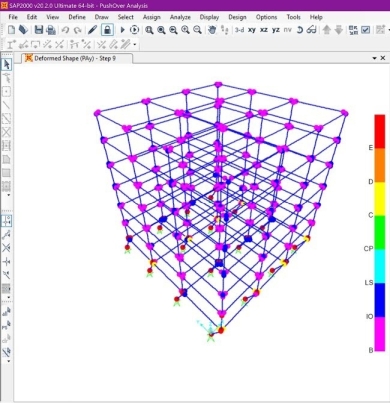This screenshot has width=390, height=403.
Task: Set xz plane view
Action: click(x=264, y=30)
